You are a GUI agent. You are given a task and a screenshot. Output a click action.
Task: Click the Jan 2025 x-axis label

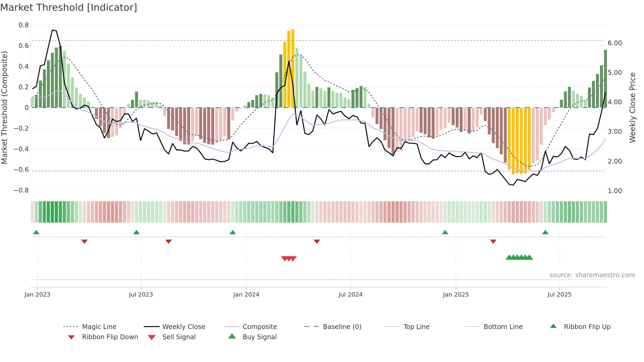[456, 294]
